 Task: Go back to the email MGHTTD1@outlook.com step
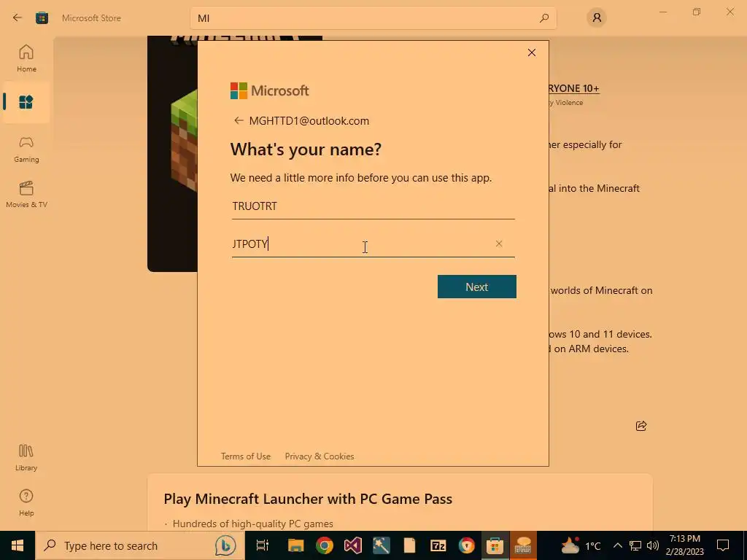(x=239, y=120)
